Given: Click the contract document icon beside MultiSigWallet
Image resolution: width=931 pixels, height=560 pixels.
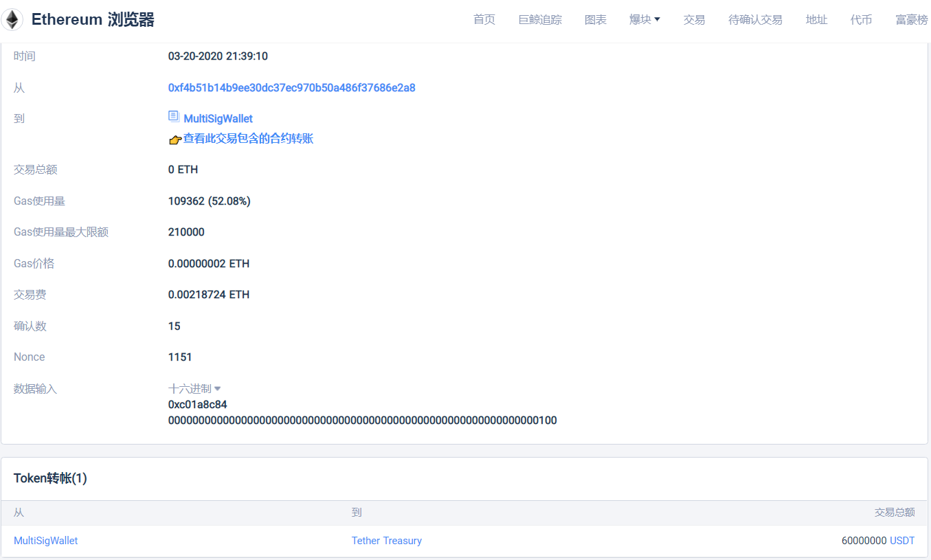Looking at the screenshot, I should (x=174, y=116).
